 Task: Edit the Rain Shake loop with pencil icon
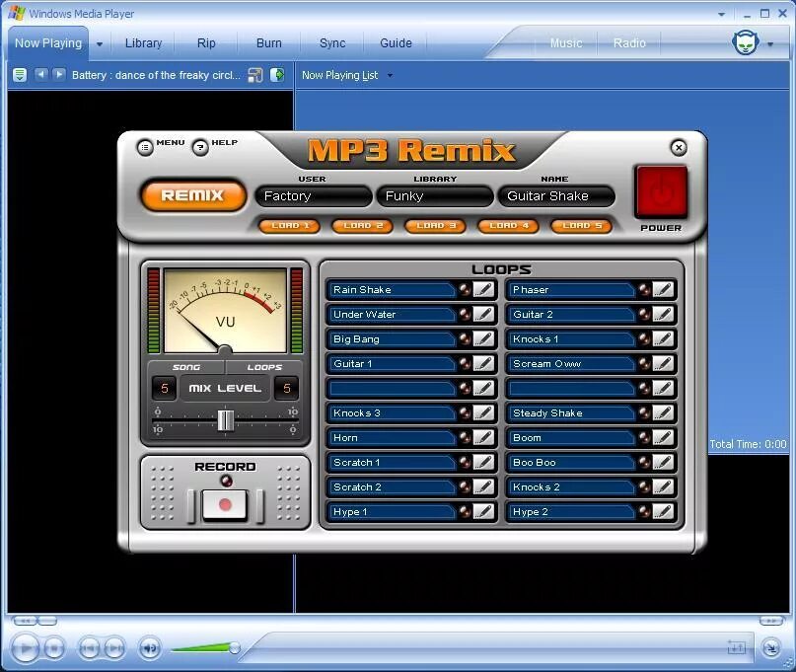pyautogui.click(x=483, y=289)
